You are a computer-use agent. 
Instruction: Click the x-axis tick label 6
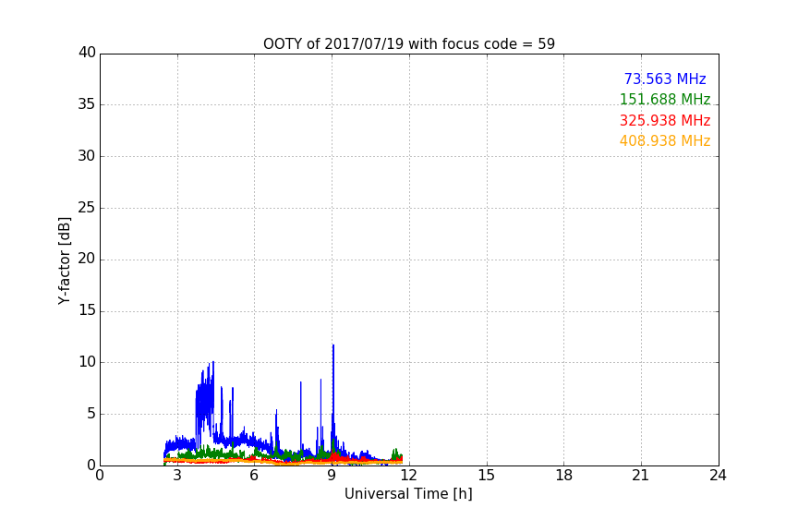255,476
